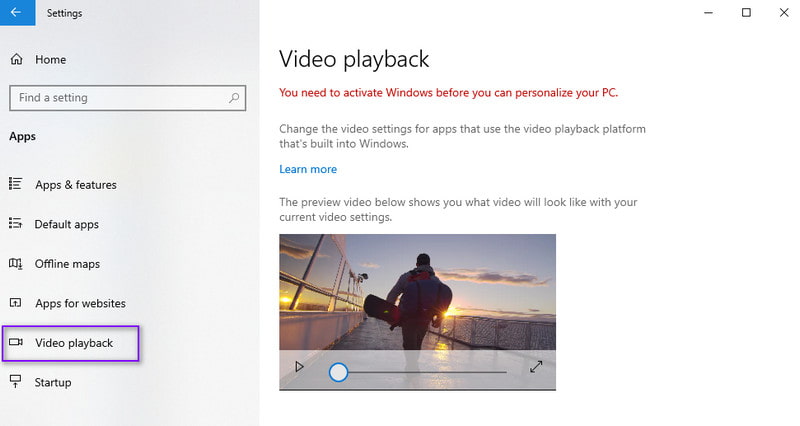Select the Startup text label in sidebar
This screenshot has width=800, height=426.
point(53,382)
